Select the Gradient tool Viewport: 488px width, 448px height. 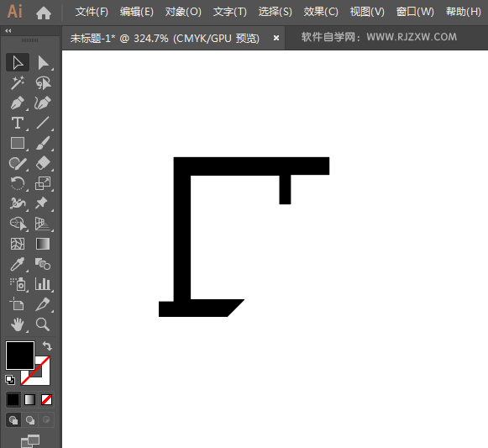click(43, 244)
